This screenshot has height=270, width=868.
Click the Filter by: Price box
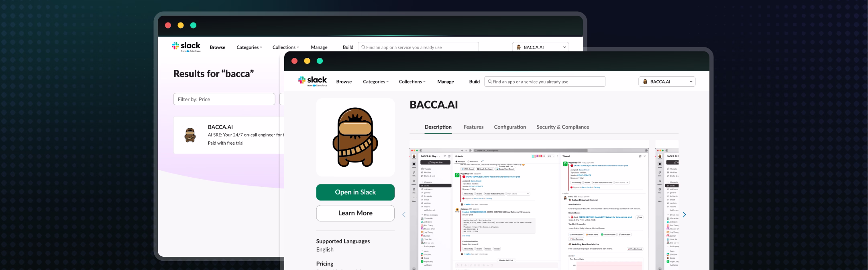(x=224, y=99)
